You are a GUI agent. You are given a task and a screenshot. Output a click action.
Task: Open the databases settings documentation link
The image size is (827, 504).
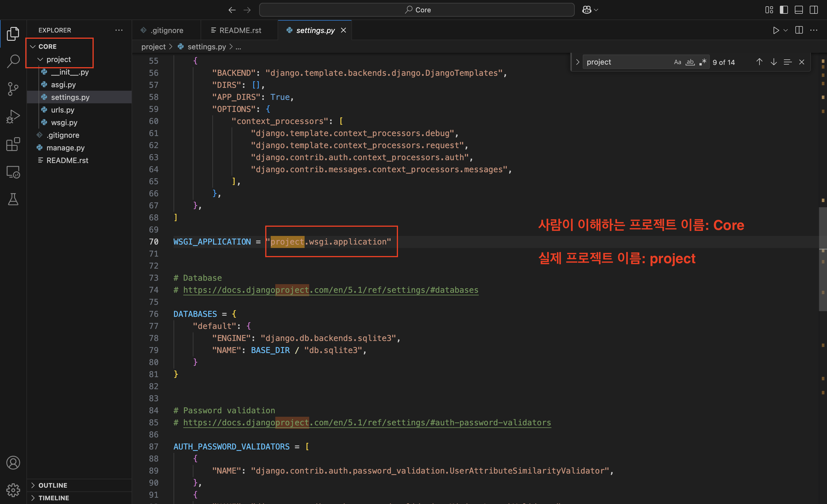click(x=330, y=290)
